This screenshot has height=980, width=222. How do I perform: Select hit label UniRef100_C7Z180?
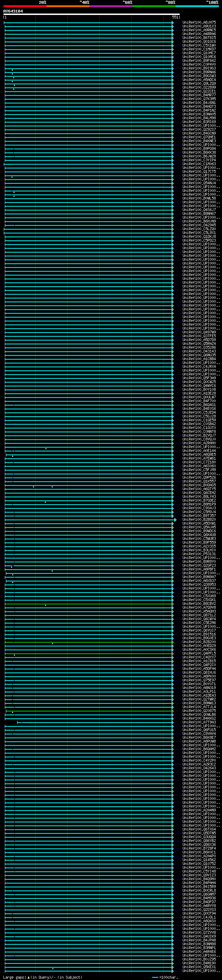point(199,462)
